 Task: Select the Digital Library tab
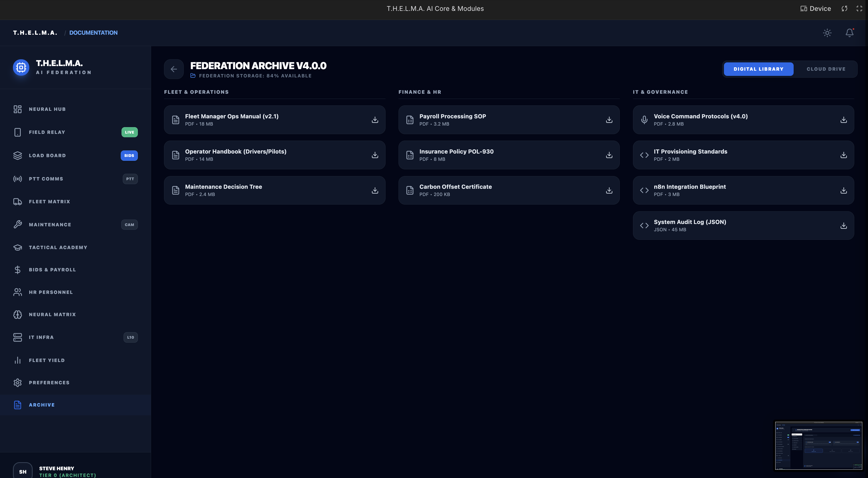pos(758,69)
